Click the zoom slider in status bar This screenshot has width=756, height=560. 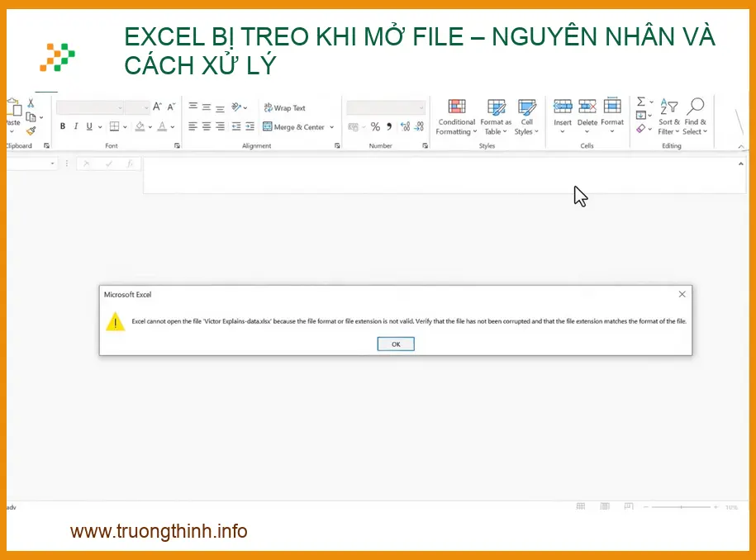coord(681,507)
